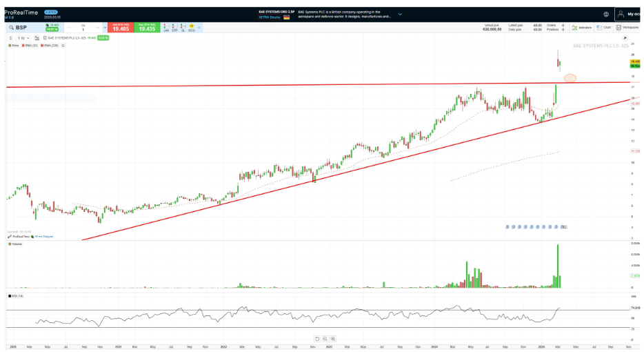Click the SL stop-loss order icon
Screen dimensions: 644x352
[x=183, y=28]
